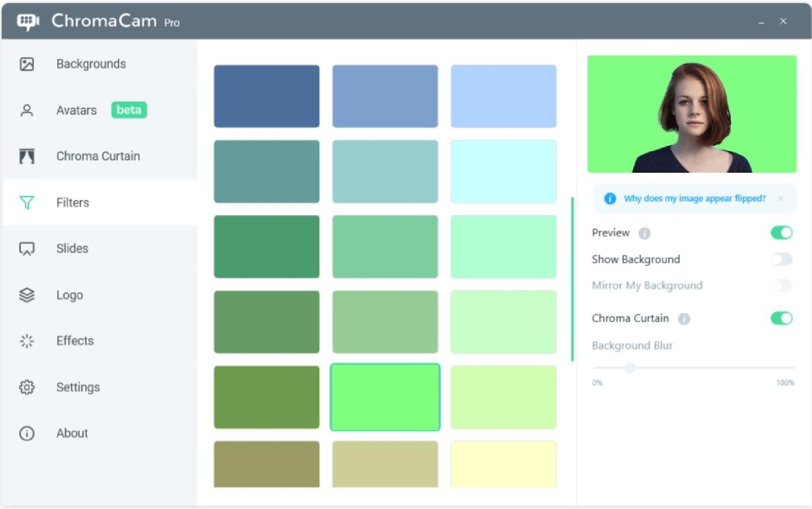Click the info icon next to Preview
Image resolution: width=812 pixels, height=509 pixels.
point(644,233)
